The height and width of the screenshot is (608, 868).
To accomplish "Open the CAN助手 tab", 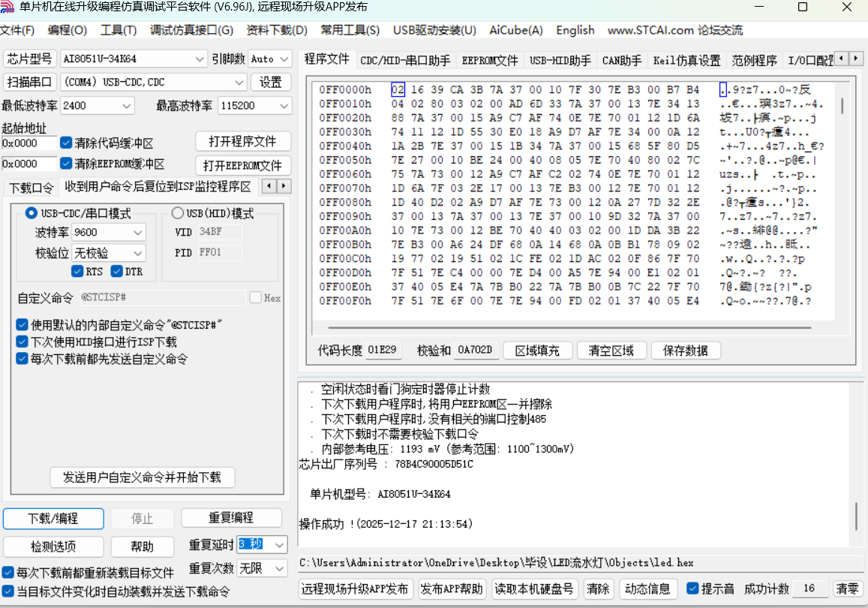I will click(x=621, y=61).
